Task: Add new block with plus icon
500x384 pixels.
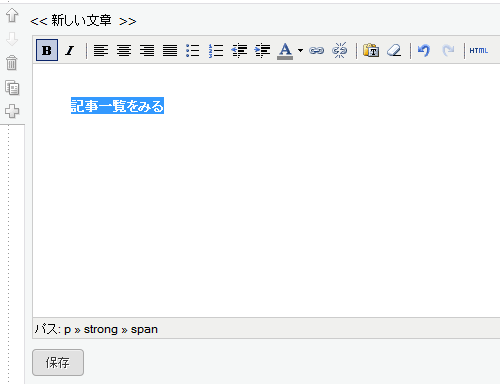Action: (x=12, y=111)
